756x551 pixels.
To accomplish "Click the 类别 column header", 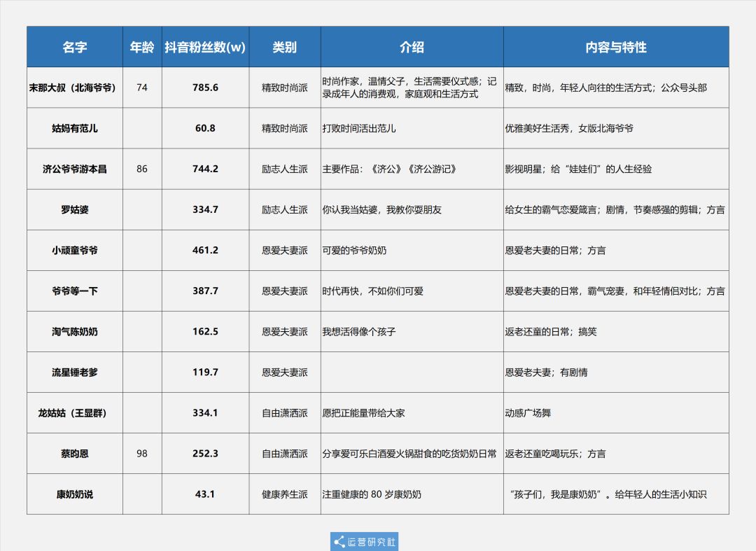I will point(284,47).
